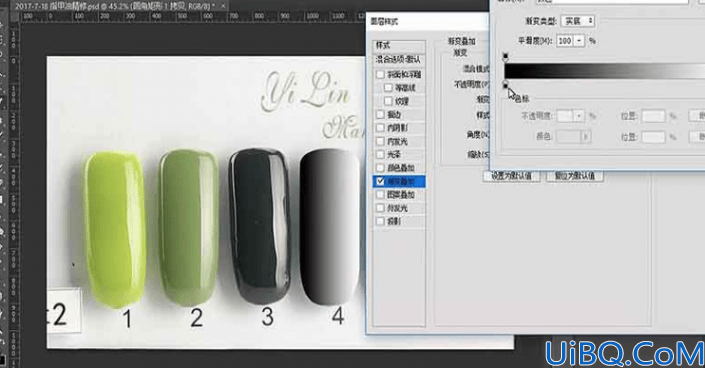Viewport: 705px width, 368px height.
Task: Enable the 纹理 (Texture) checkbox
Action: tap(388, 101)
